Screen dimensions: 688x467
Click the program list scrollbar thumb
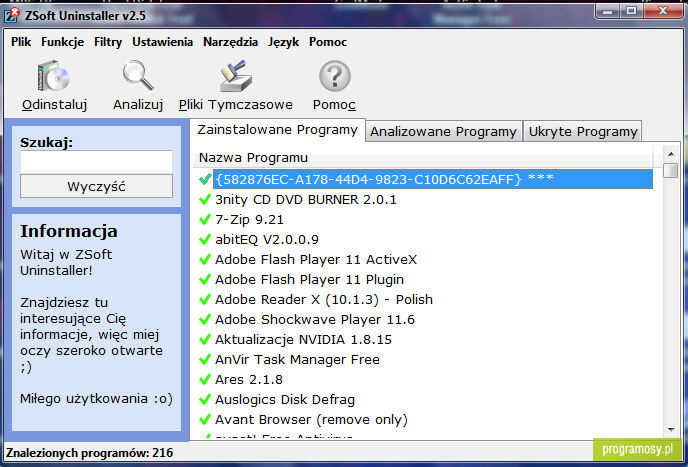point(670,170)
